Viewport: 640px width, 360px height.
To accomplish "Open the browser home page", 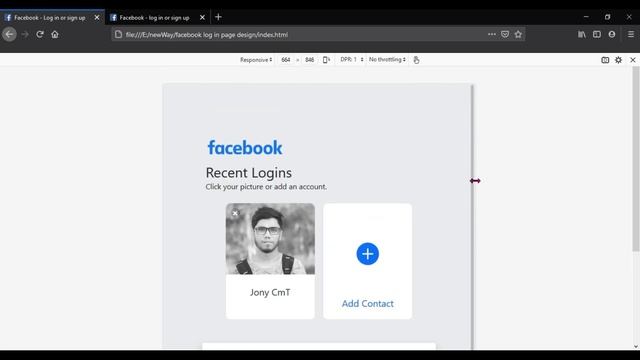I will click(55, 34).
